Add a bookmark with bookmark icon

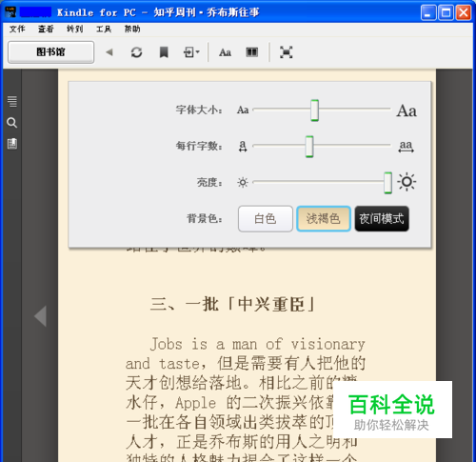pos(164,52)
